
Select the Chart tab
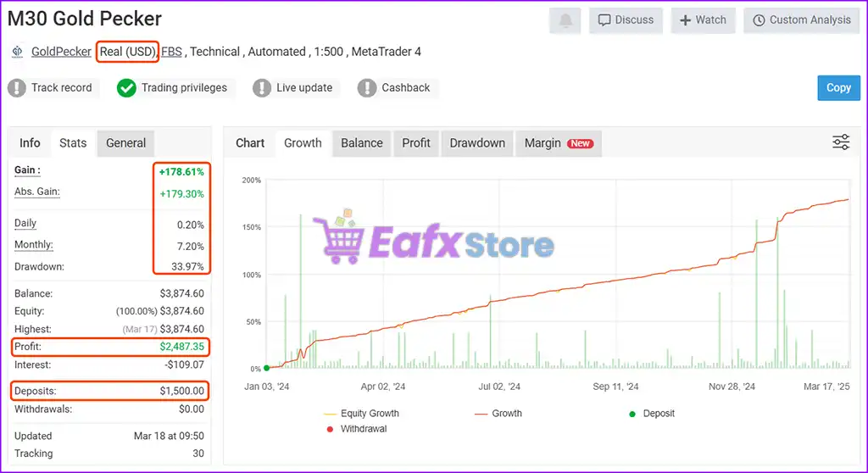point(250,143)
